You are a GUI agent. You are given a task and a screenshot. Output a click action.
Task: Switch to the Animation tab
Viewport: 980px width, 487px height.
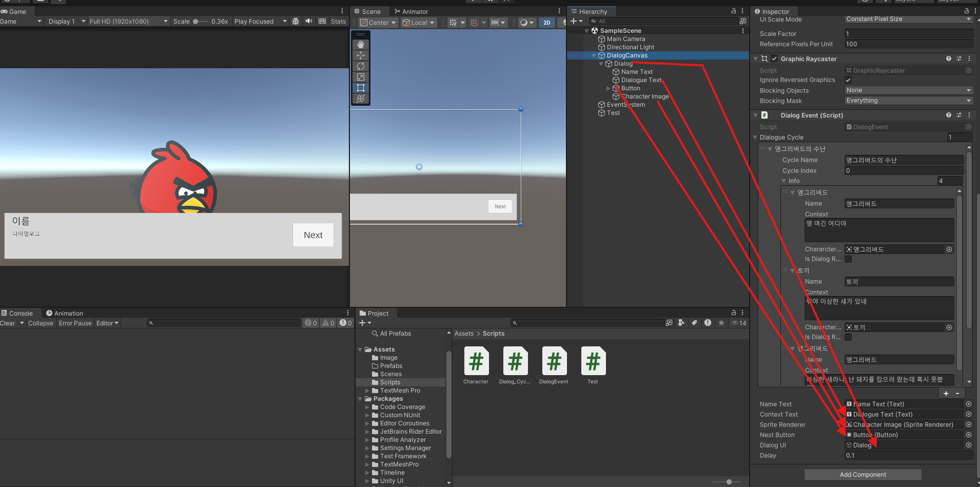tap(65, 313)
